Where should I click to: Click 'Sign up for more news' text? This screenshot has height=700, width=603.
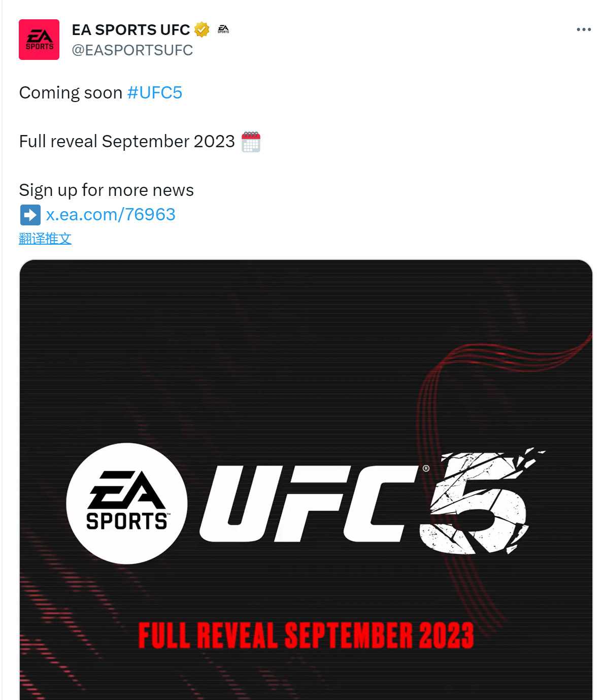tap(106, 190)
